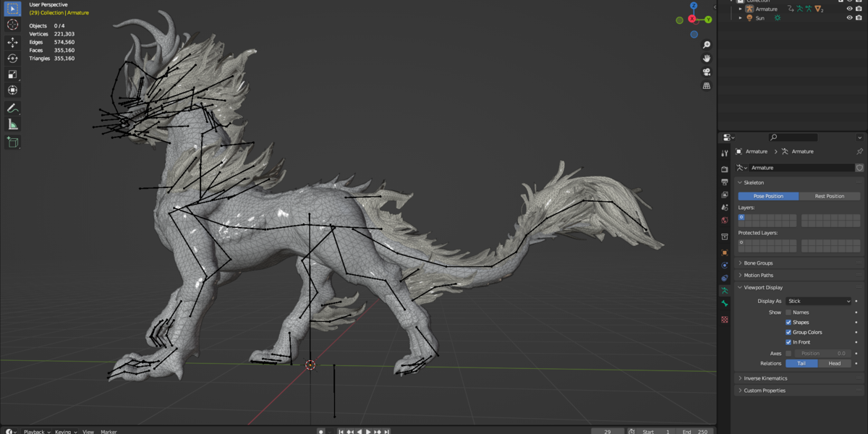Toggle the camera view icon

click(707, 72)
